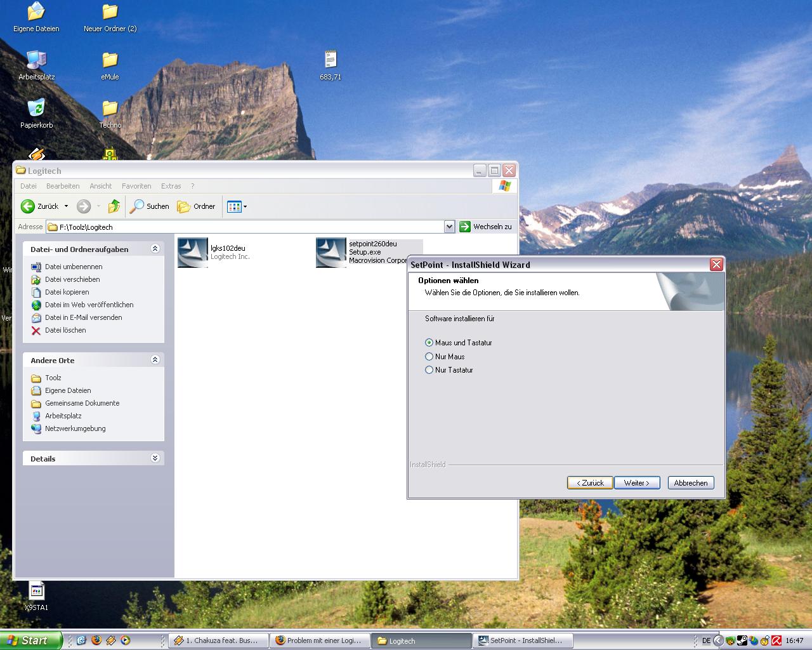812x650 pixels.
Task: Select Arbeitsplatz desktop icon
Action: click(x=36, y=65)
